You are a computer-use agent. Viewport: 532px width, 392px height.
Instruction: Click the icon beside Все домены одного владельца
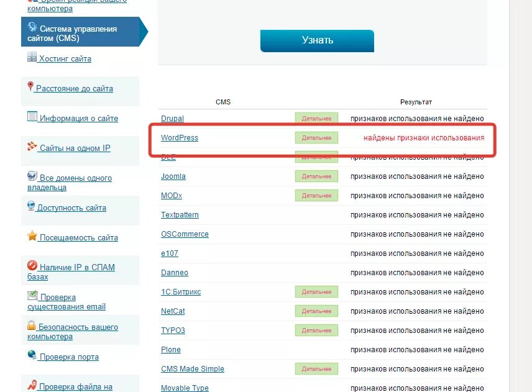[32, 176]
